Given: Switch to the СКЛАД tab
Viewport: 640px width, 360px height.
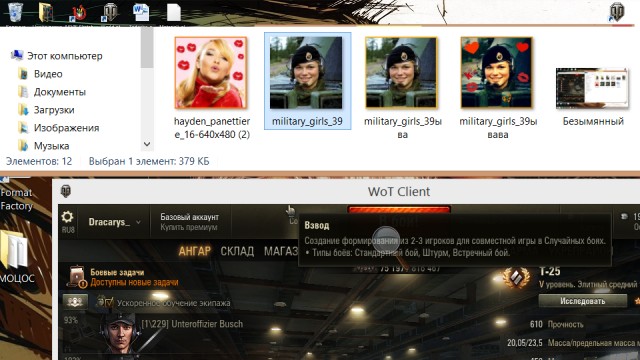Looking at the screenshot, I should pyautogui.click(x=237, y=251).
